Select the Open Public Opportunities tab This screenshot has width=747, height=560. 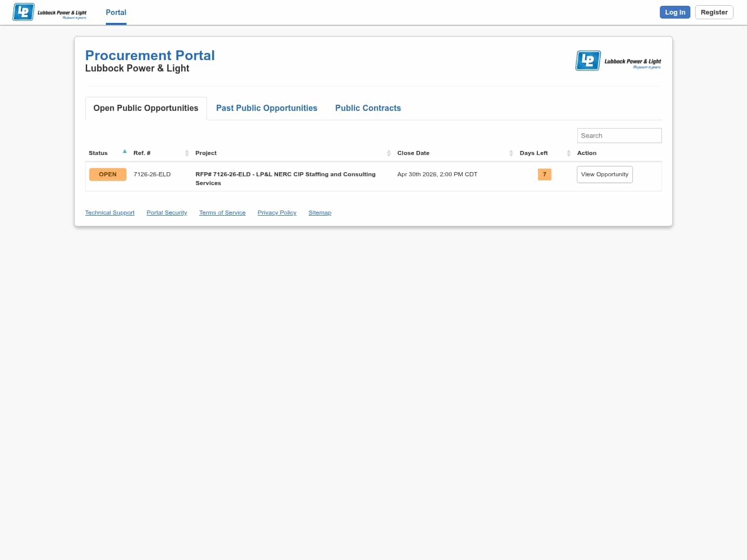click(146, 108)
